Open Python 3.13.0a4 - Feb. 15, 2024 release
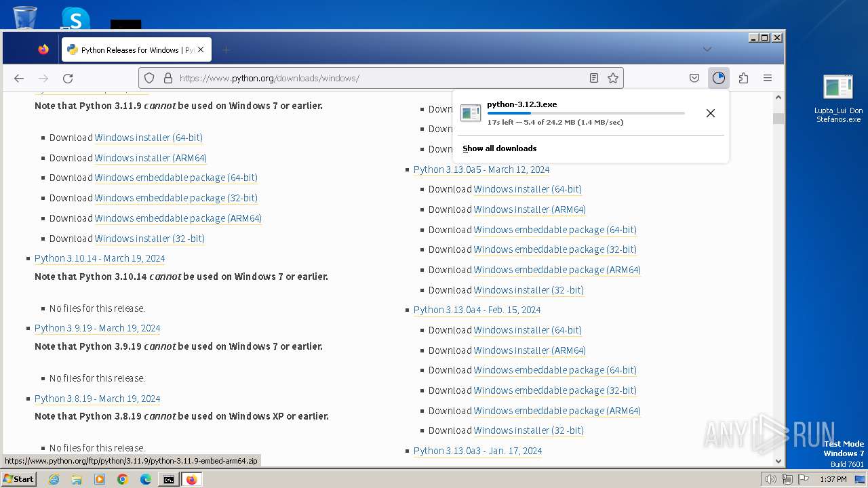The height and width of the screenshot is (488, 868). pos(477,310)
